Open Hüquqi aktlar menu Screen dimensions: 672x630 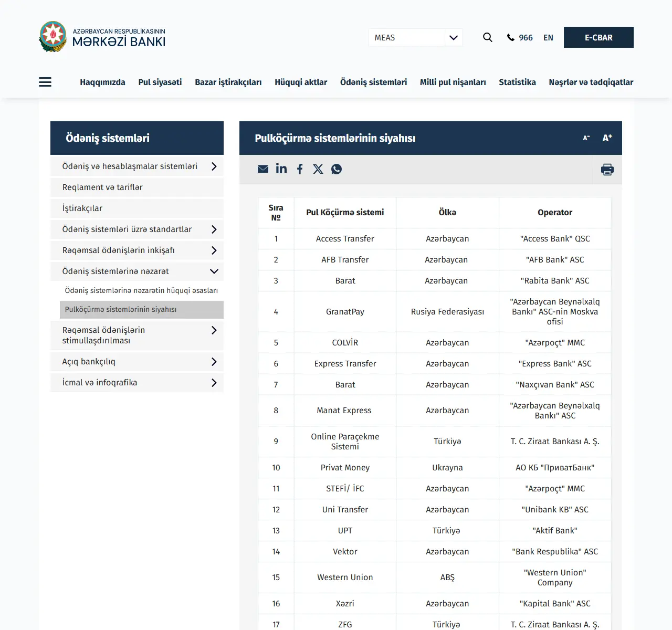pyautogui.click(x=301, y=82)
